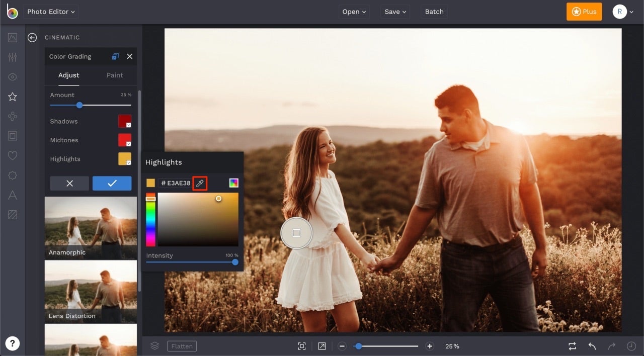Open the Layers manager in the bottom toolbar

pyautogui.click(x=154, y=345)
